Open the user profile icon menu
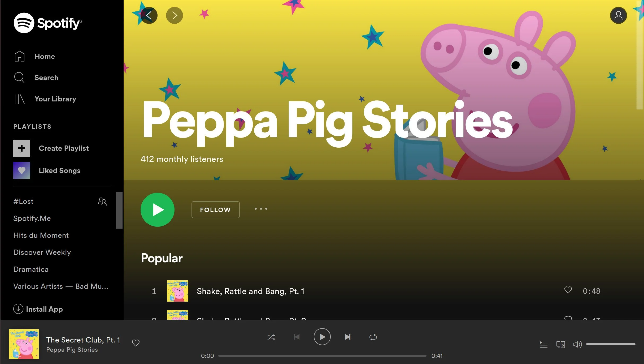644x364 pixels. click(618, 15)
